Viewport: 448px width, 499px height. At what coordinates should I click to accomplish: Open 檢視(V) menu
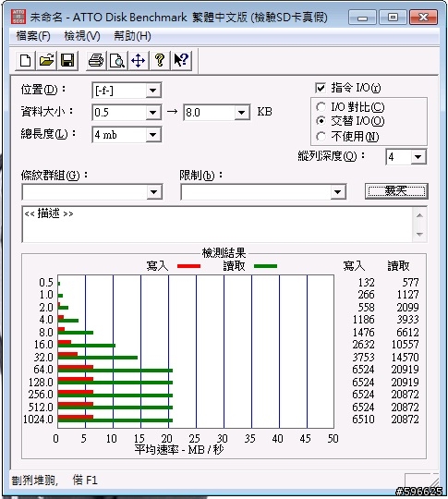pos(82,36)
